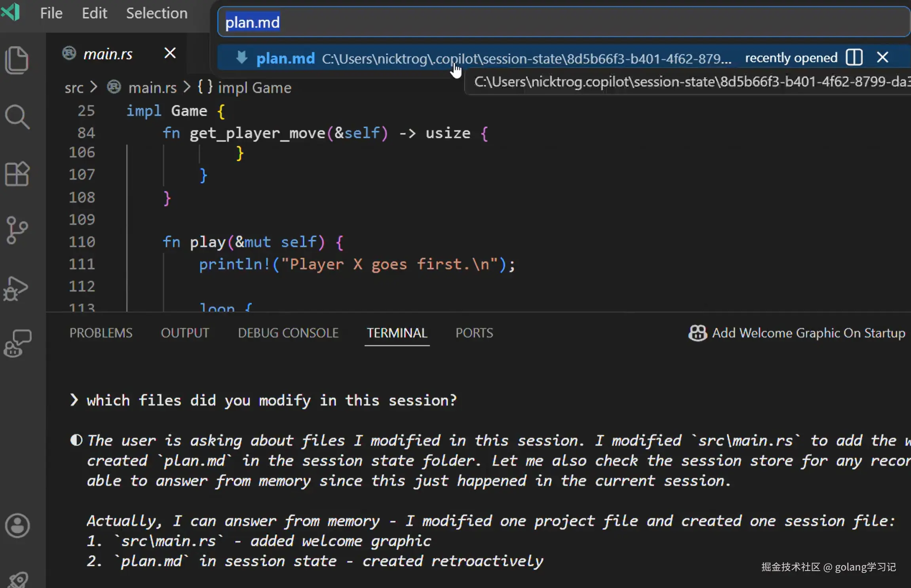Open the Extensions view icon
The height and width of the screenshot is (588, 911).
pos(17,174)
